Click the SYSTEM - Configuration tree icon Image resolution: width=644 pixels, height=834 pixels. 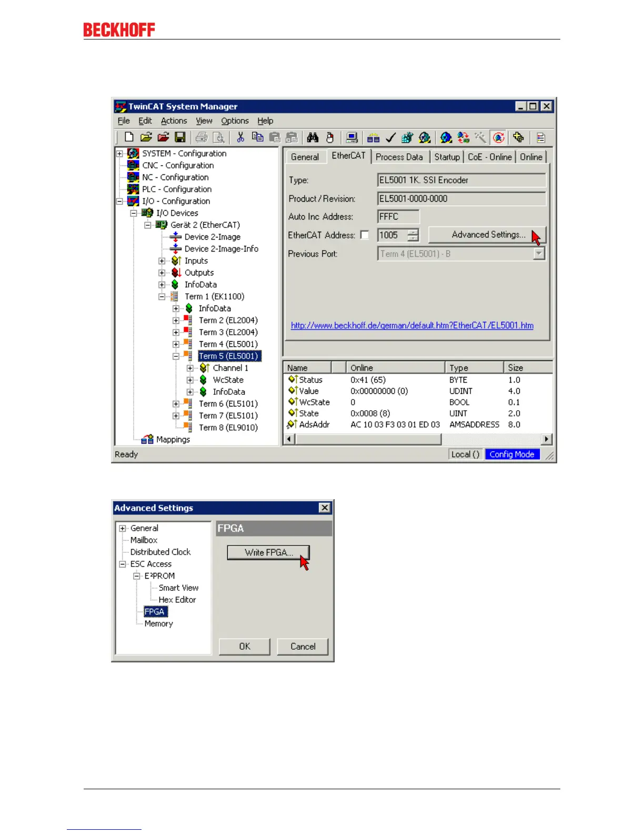pos(133,153)
